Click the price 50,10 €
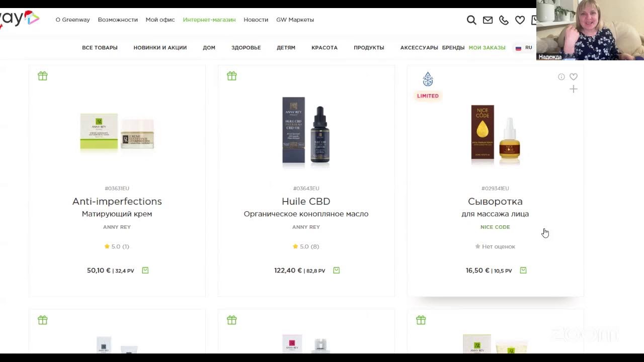The width and height of the screenshot is (644, 362). [x=99, y=270]
